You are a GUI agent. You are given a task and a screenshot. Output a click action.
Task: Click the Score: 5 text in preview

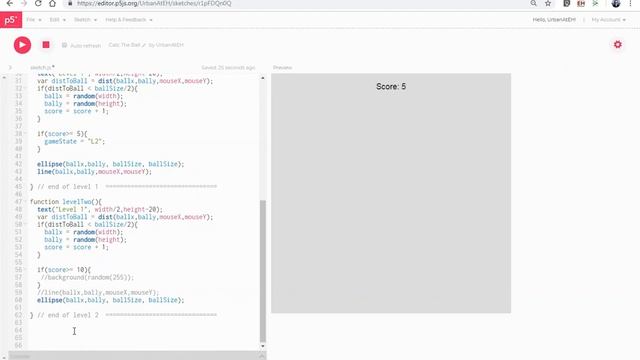pyautogui.click(x=391, y=87)
